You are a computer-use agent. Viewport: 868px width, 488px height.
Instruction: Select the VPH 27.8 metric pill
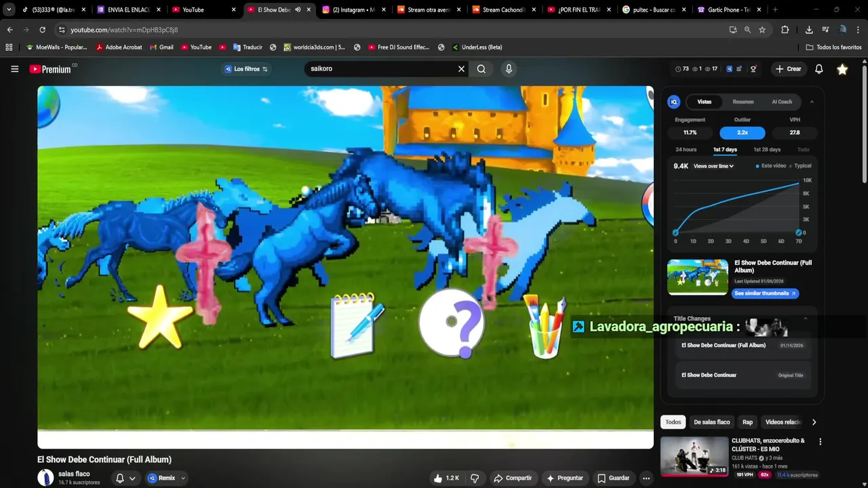coord(795,133)
